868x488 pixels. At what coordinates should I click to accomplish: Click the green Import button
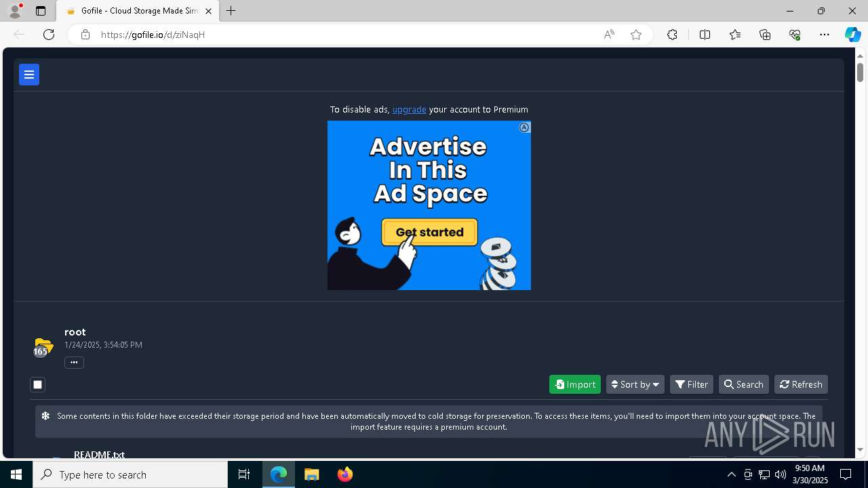[575, 384]
